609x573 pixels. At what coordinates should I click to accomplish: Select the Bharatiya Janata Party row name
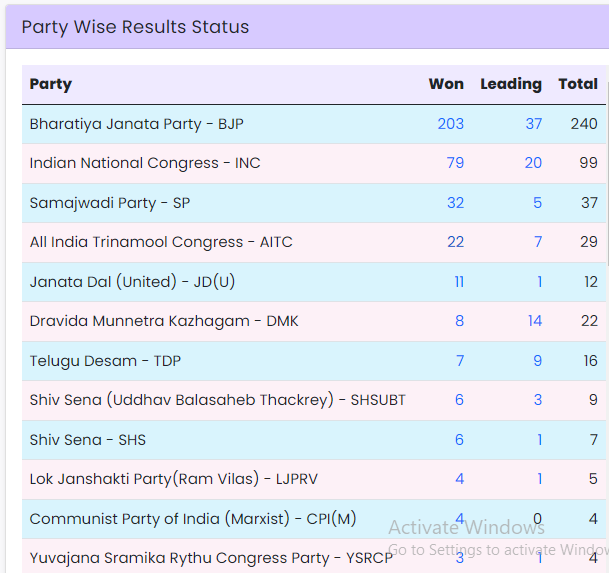[x=136, y=124]
